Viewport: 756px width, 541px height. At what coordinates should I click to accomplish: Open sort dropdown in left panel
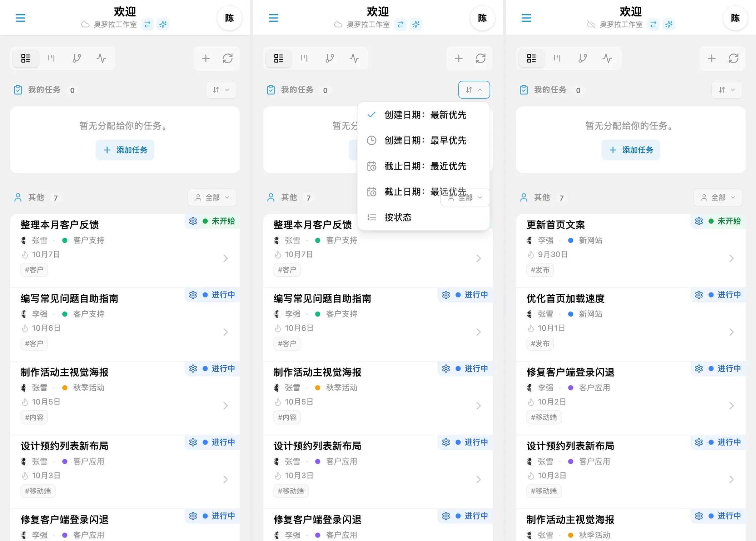click(221, 90)
